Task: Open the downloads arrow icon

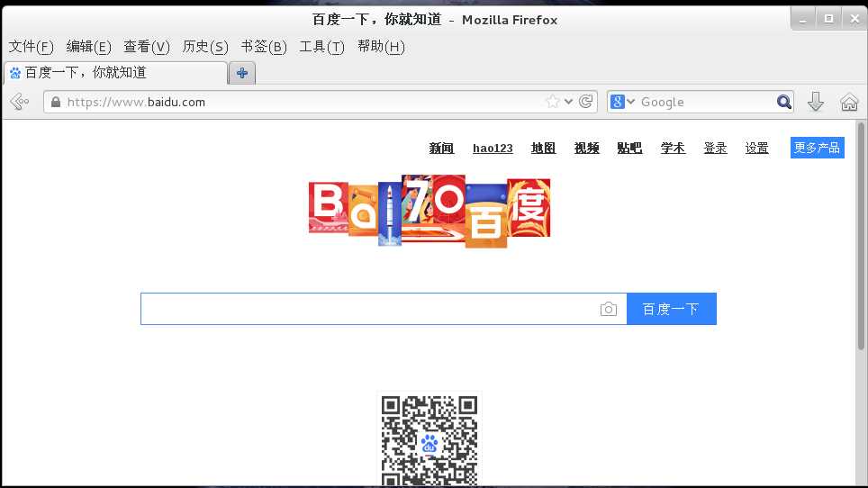Action: pyautogui.click(x=816, y=102)
